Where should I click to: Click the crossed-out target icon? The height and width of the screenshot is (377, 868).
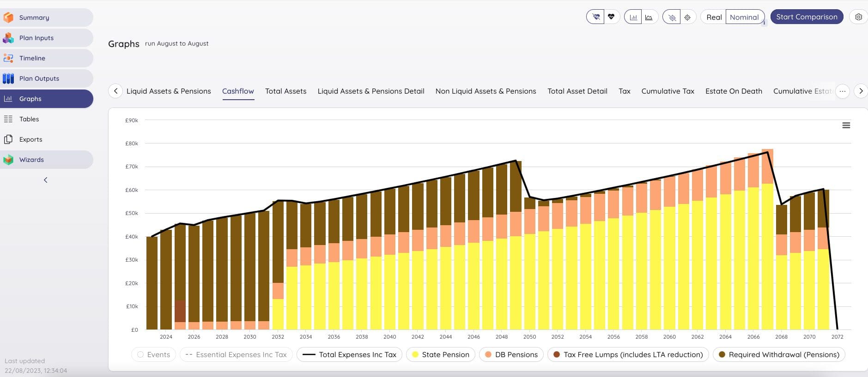click(672, 18)
